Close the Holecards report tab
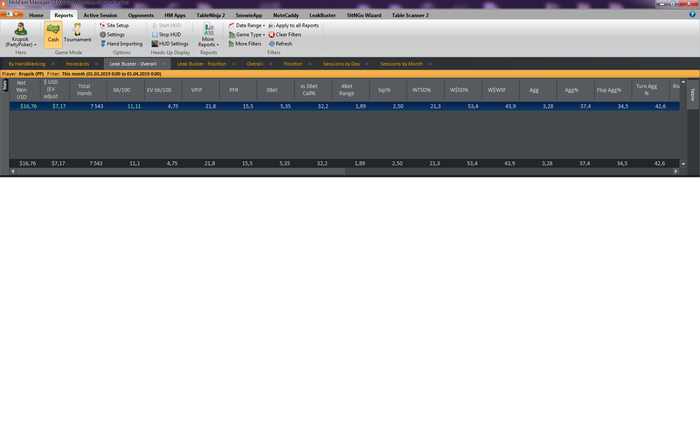 (x=96, y=64)
